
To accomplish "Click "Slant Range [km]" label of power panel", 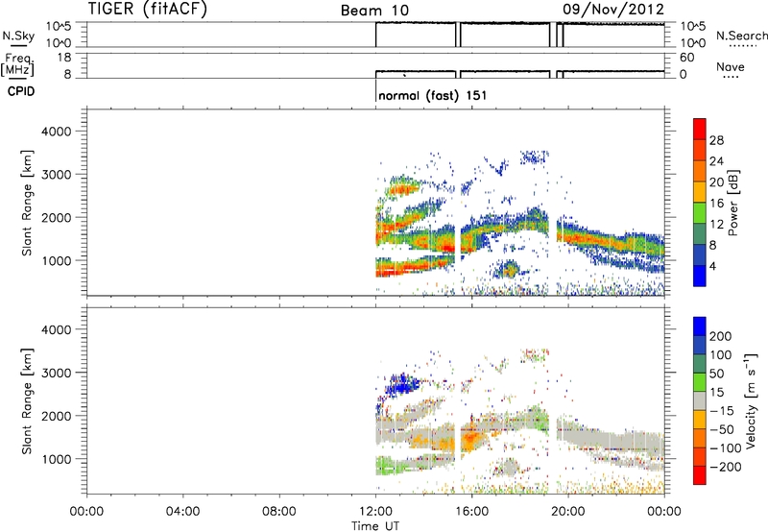I will [27, 203].
